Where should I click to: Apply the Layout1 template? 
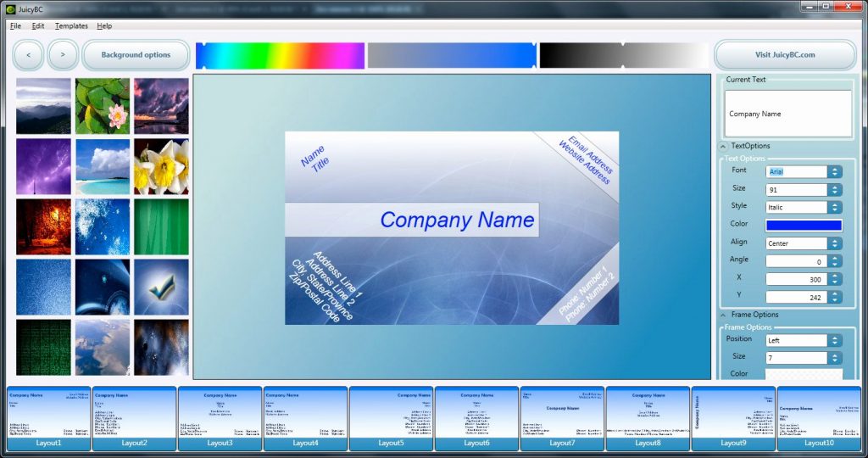point(48,417)
